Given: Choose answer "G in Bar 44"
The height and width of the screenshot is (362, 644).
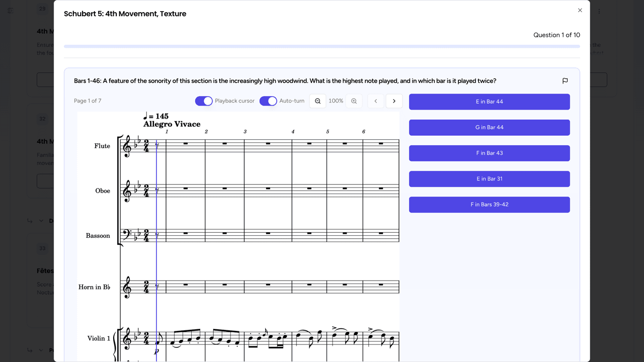Looking at the screenshot, I should pos(490,127).
